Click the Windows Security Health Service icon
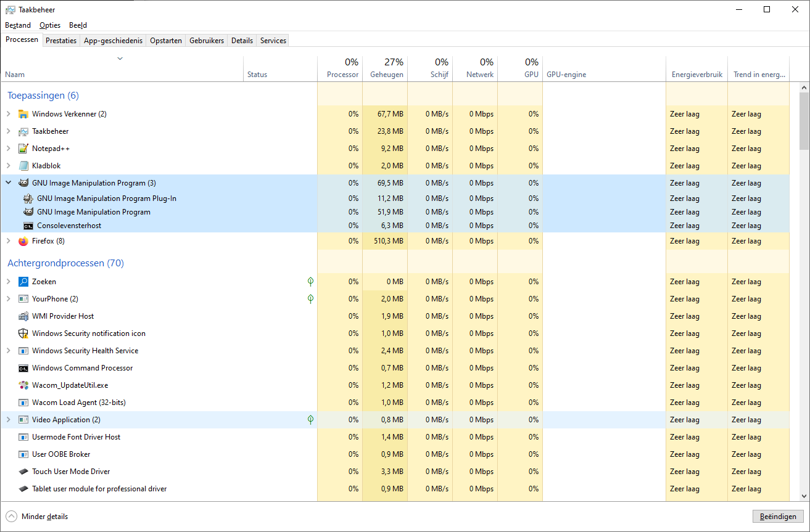 (23, 351)
